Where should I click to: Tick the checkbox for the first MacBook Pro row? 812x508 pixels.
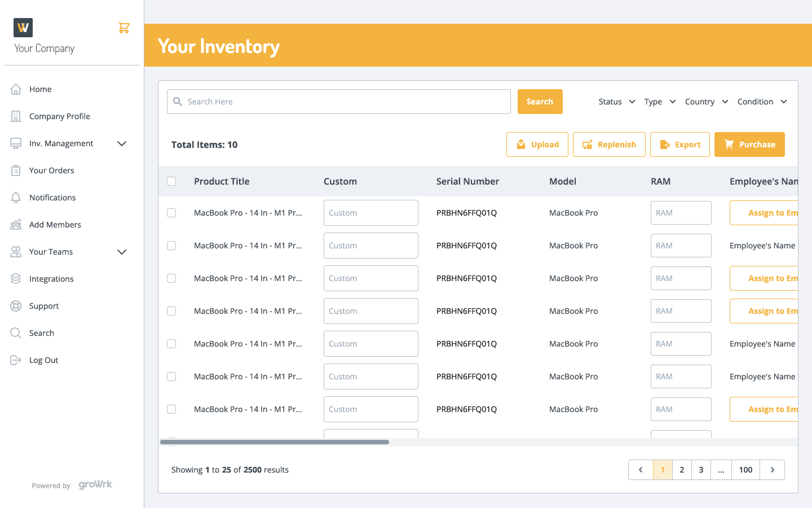click(x=171, y=213)
